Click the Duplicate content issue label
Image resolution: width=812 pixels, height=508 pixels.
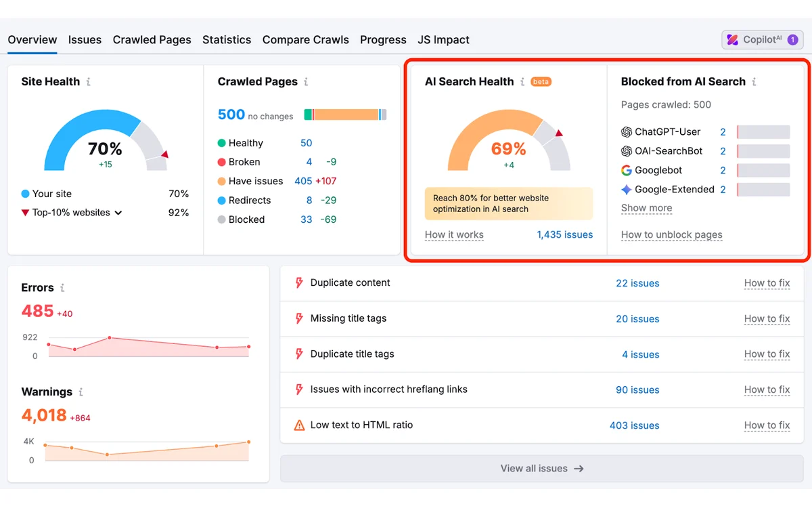(351, 283)
